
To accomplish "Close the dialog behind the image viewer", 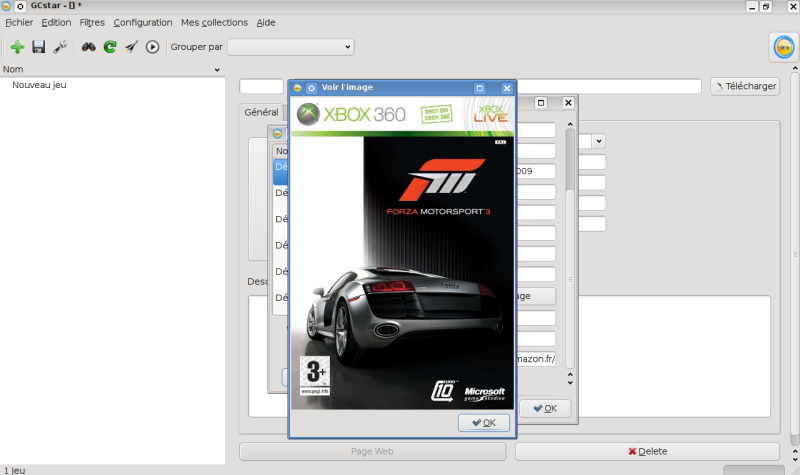I will [x=568, y=103].
